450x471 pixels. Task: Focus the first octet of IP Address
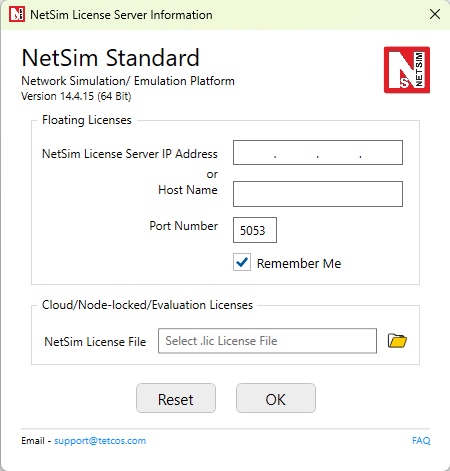click(254, 153)
